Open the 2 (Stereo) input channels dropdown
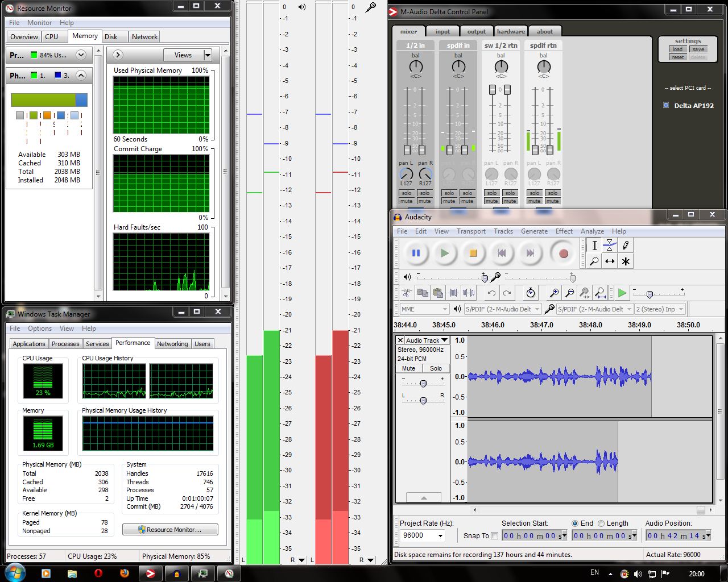Image resolution: width=728 pixels, height=582 pixels. click(660, 309)
